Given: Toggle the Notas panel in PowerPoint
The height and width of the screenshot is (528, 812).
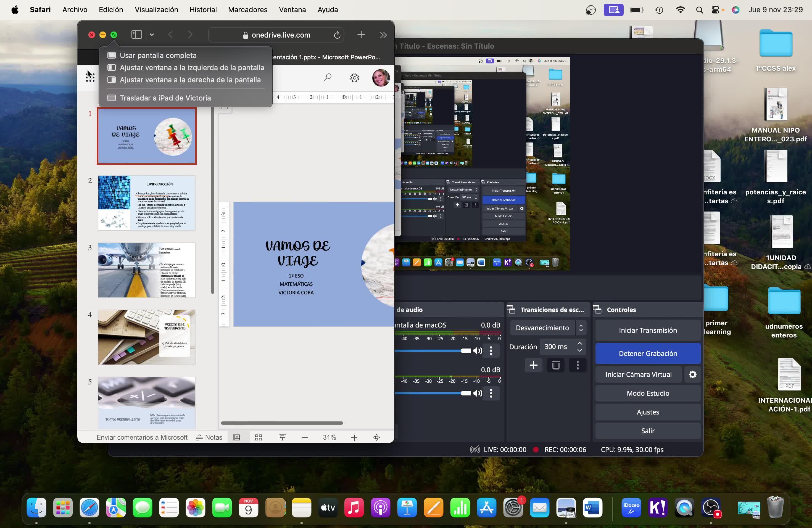Looking at the screenshot, I should coord(209,437).
